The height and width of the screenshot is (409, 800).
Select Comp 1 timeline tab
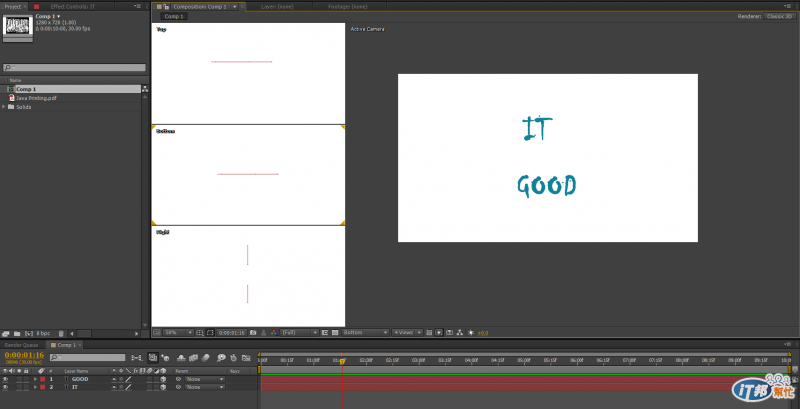coord(66,345)
